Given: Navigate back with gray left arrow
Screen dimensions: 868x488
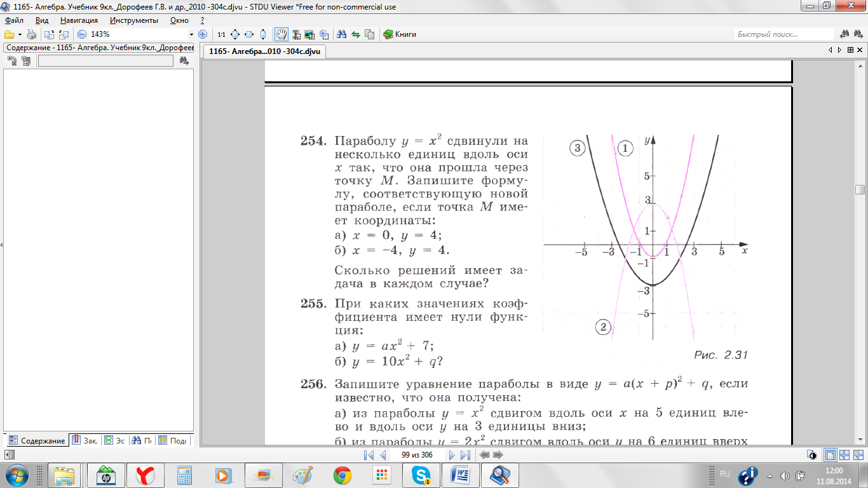Looking at the screenshot, I should pyautogui.click(x=485, y=455).
